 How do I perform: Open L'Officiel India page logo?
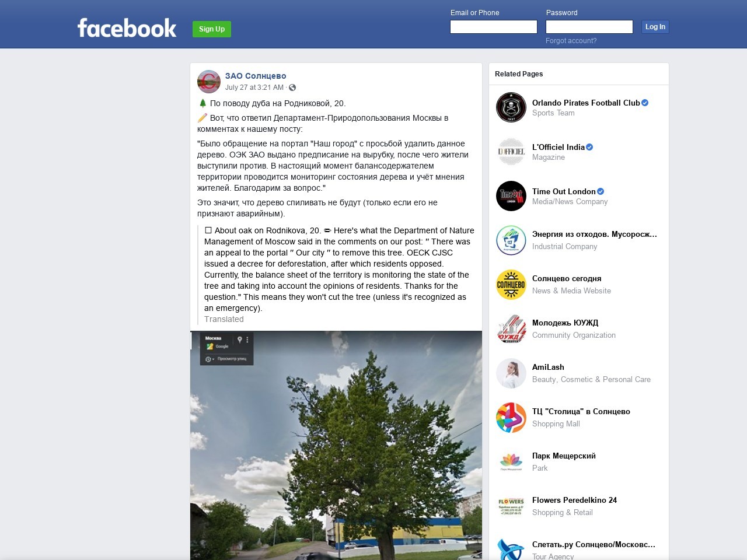pos(511,152)
